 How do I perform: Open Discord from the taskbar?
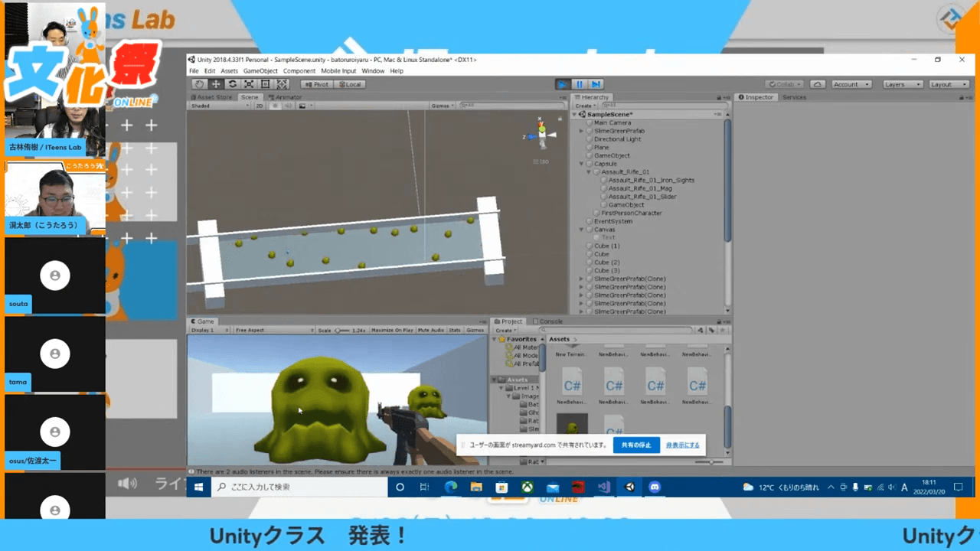654,487
